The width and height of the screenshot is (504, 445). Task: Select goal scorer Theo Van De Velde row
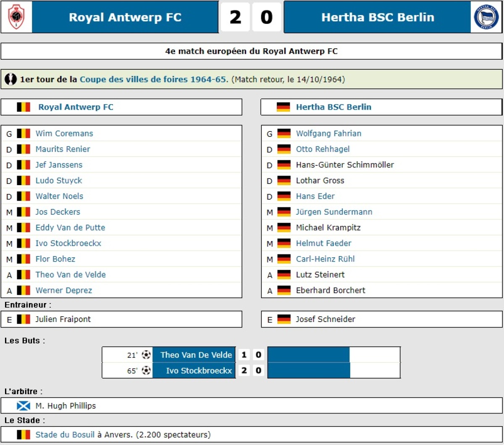coord(196,355)
